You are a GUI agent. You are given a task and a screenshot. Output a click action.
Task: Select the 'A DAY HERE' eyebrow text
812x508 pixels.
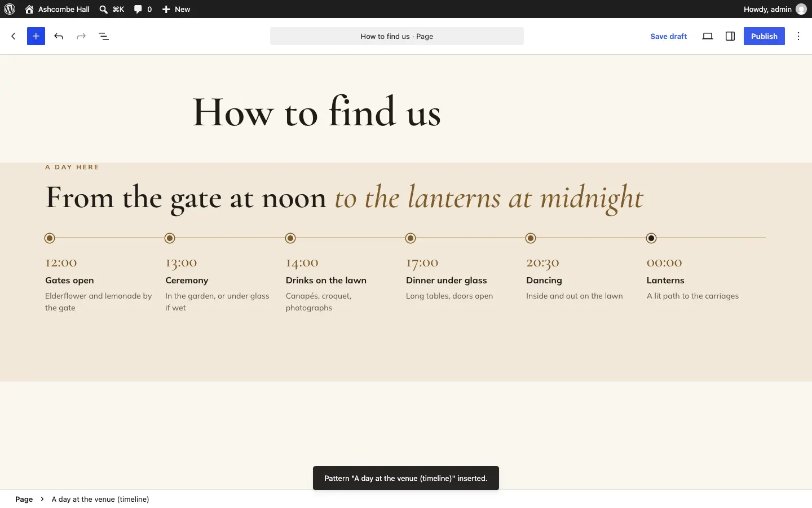[x=72, y=167]
